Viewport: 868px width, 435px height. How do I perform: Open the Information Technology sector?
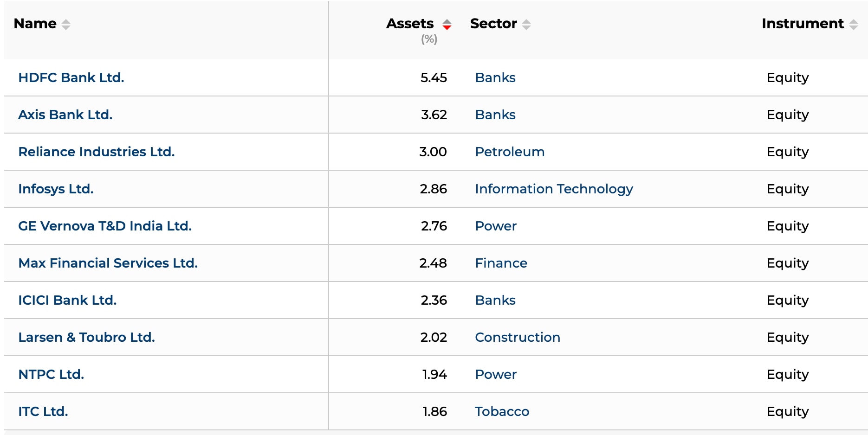553,189
